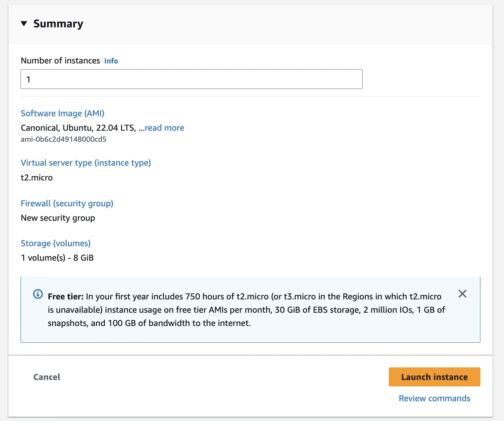
Task: Click the Free tier info icon
Action: [x=37, y=294]
